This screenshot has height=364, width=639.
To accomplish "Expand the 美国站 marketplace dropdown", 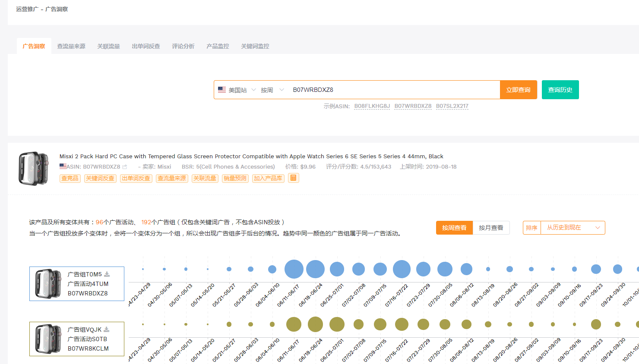I will point(237,90).
